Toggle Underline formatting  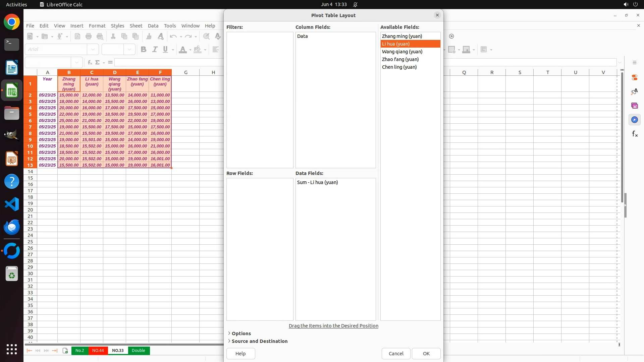[165, 50]
